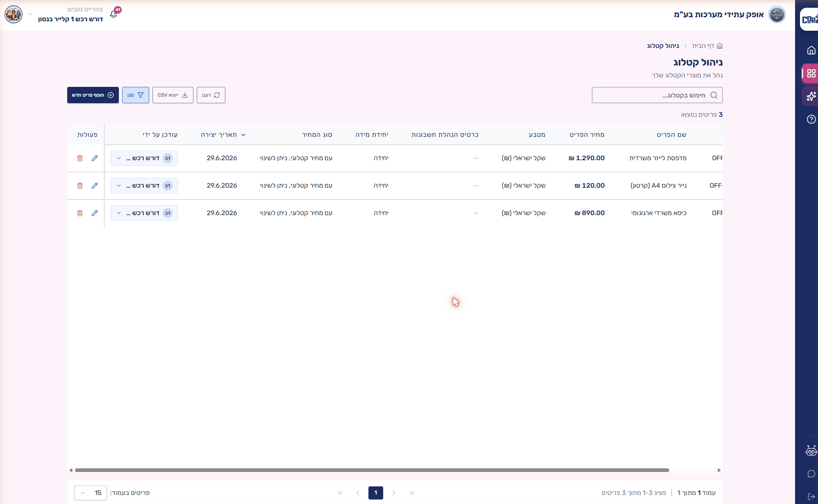
Task: Click the שם הפריט column header
Action: tap(671, 135)
